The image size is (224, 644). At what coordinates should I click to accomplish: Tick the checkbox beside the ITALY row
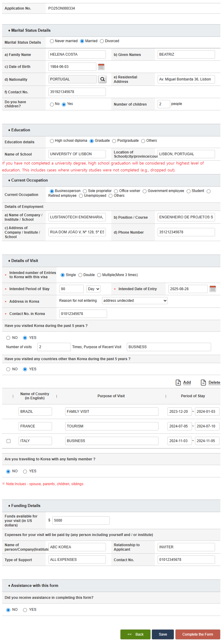(x=9, y=441)
